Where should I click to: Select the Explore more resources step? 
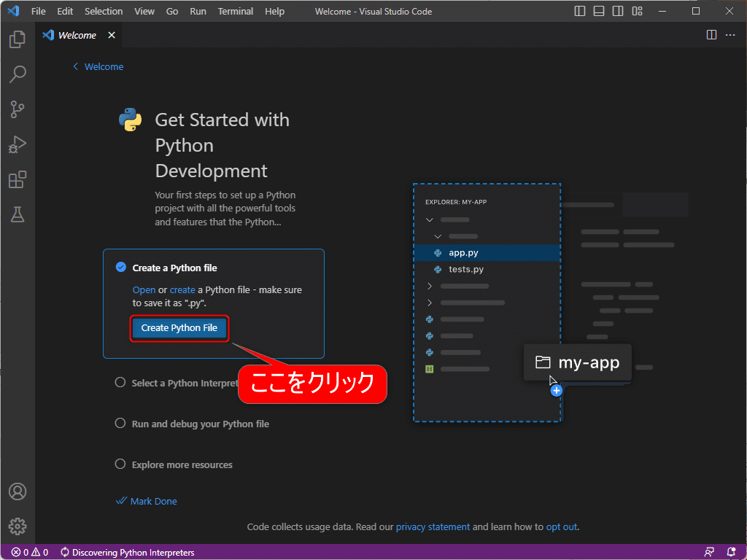click(174, 464)
